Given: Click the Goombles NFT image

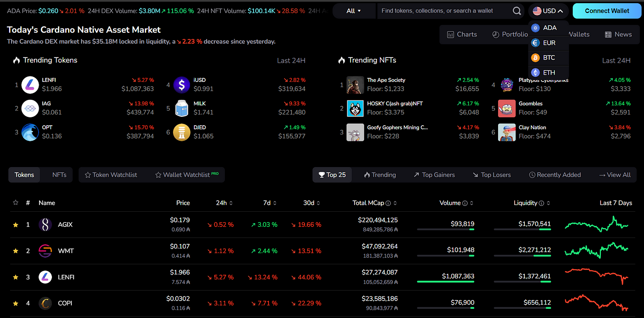Looking at the screenshot, I should 507,109.
